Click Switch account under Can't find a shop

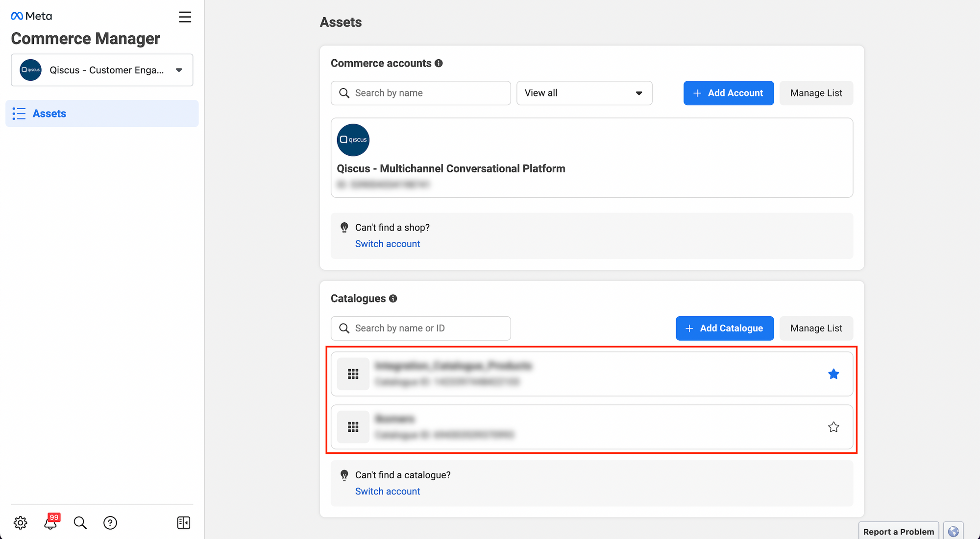coord(387,244)
